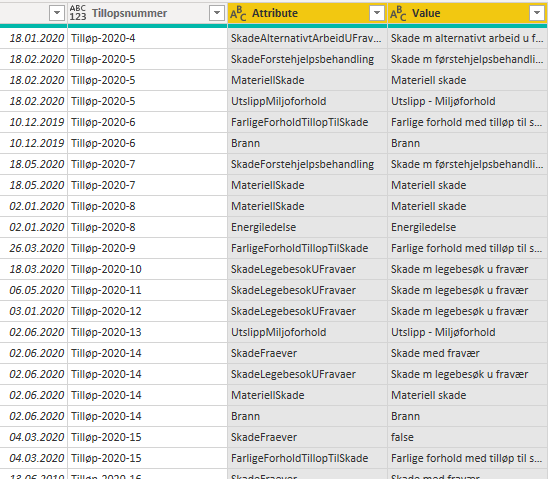Select Brann attribute in the Tilløp-2020-6 row
The image size is (548, 479).
(307, 143)
